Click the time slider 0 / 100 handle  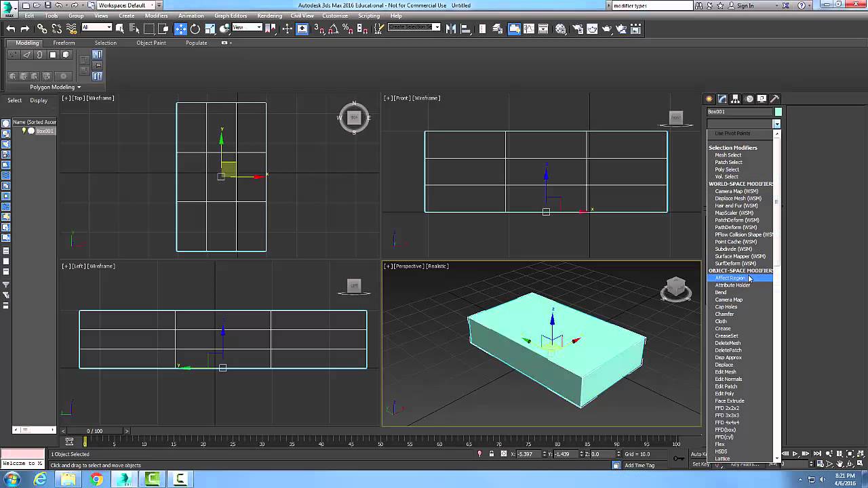[95, 431]
